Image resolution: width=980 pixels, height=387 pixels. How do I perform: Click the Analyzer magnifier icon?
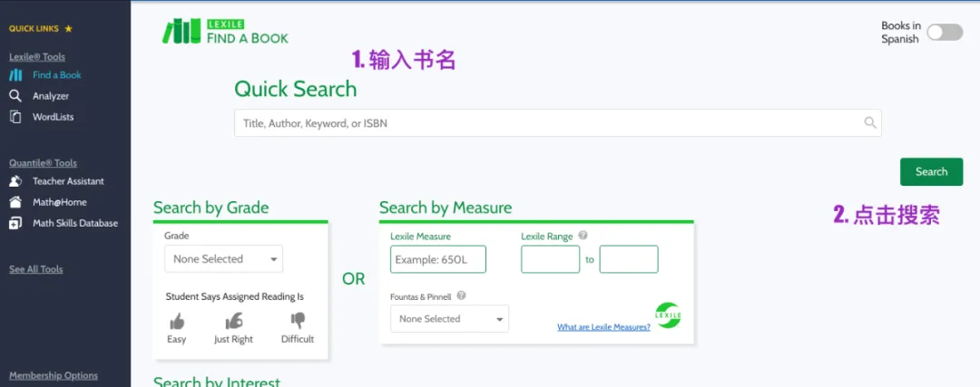15,96
